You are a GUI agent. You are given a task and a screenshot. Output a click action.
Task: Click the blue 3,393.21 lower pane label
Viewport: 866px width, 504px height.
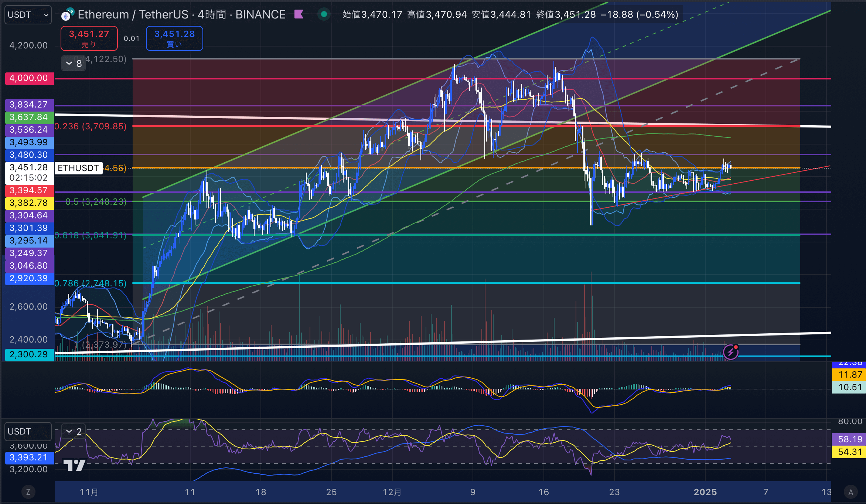(29, 457)
